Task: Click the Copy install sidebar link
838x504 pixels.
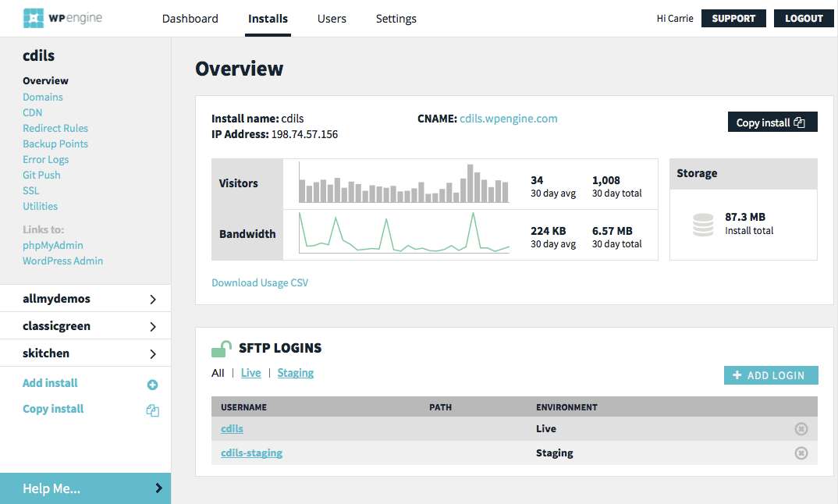Action: [x=53, y=409]
